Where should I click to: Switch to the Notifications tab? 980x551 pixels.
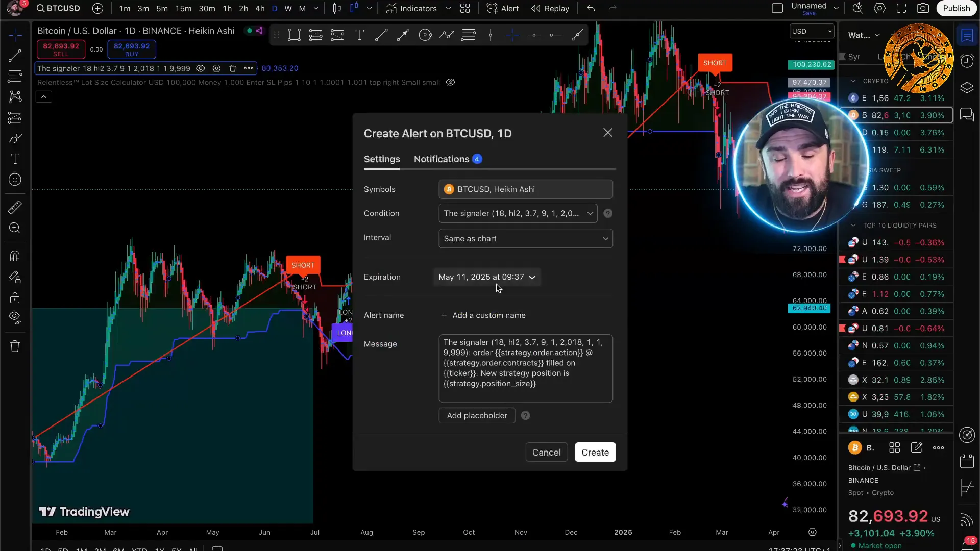(x=448, y=159)
